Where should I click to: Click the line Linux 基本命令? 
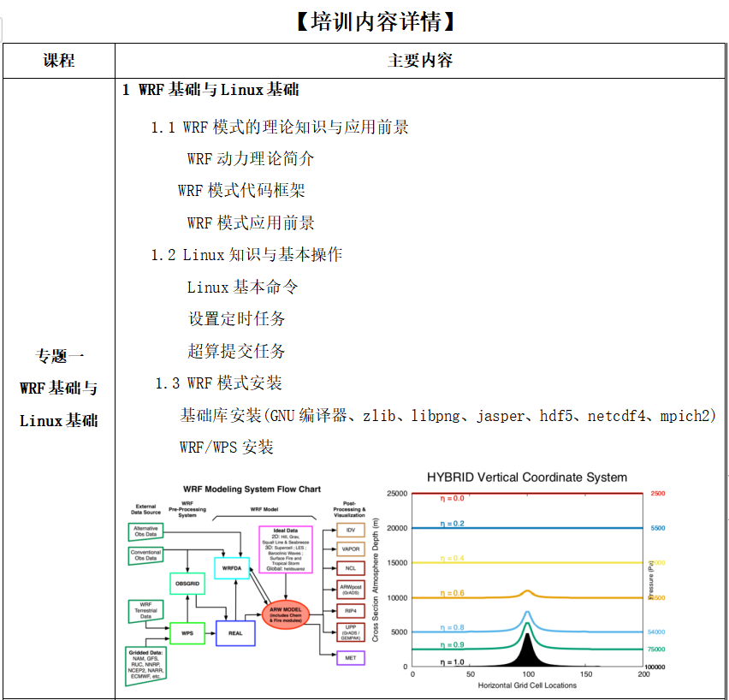click(242, 287)
